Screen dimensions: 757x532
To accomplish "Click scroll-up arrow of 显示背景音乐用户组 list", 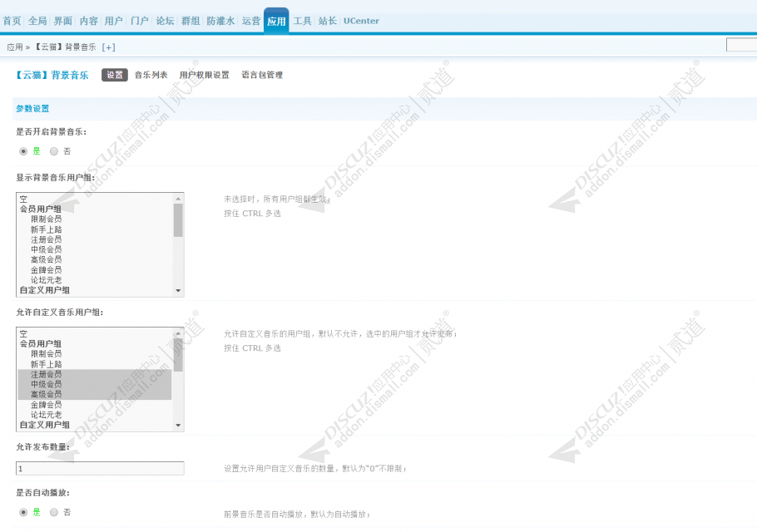I will 178,199.
